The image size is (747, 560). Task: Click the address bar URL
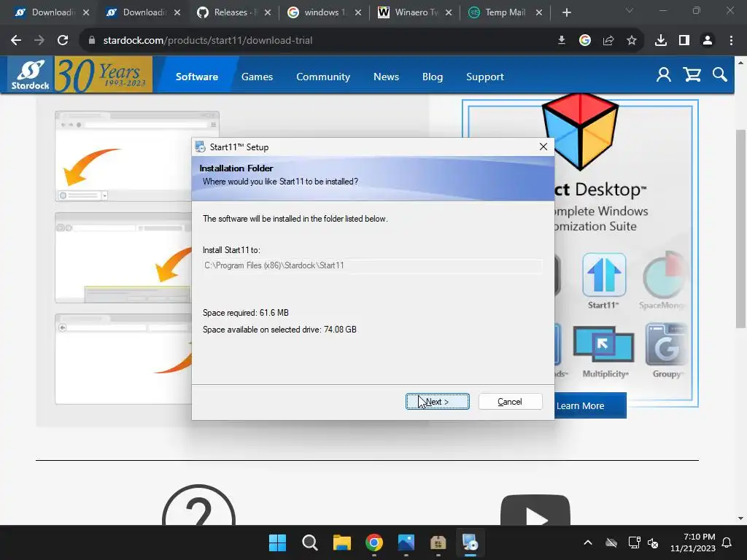click(x=208, y=41)
